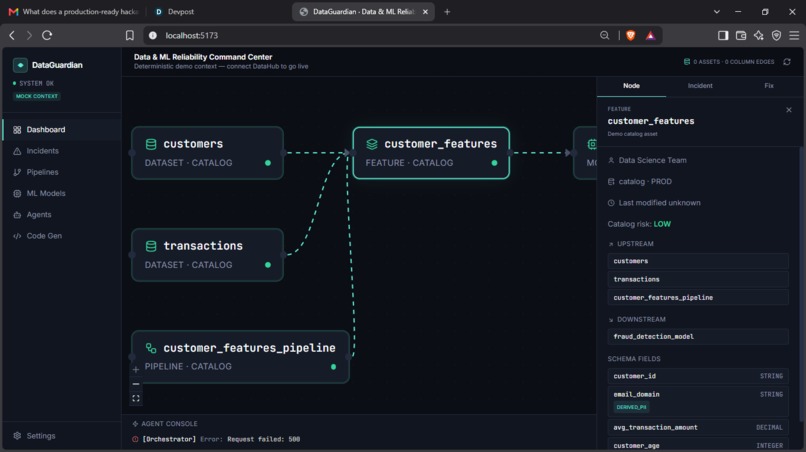Toggle the browser sidebar panel
Viewport: 806px width, 452px height.
click(x=723, y=35)
